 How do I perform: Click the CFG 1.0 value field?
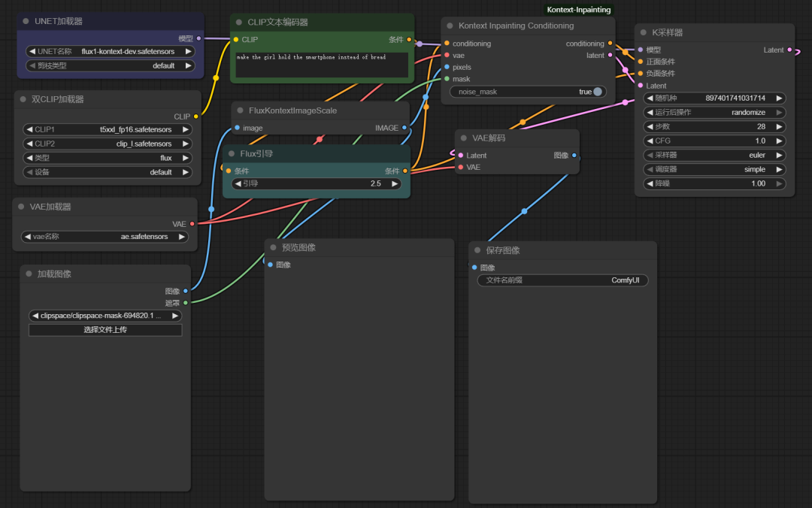coord(715,141)
